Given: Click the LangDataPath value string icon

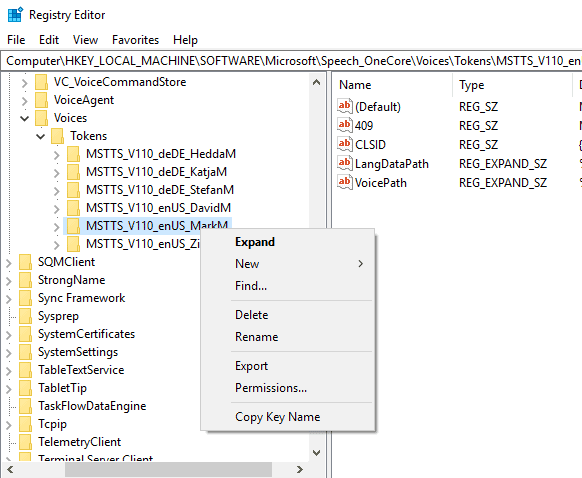Looking at the screenshot, I should point(344,163).
